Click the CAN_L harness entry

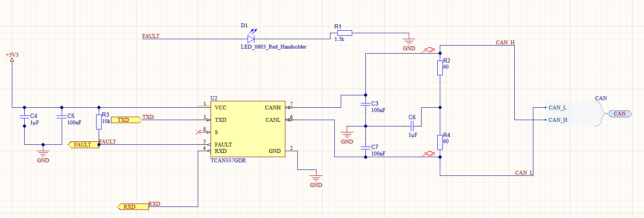pyautogui.click(x=557, y=108)
